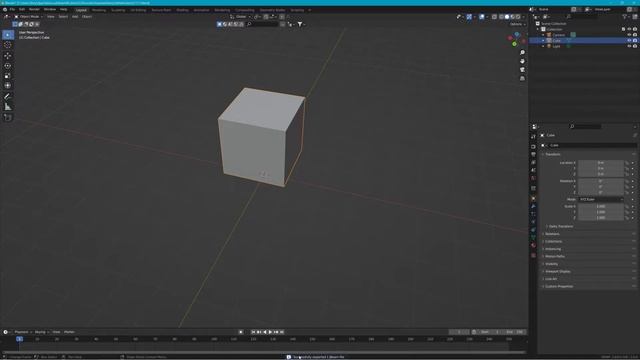Image resolution: width=640 pixels, height=360 pixels.
Task: Open the viewport Add menu
Action: (x=75, y=17)
